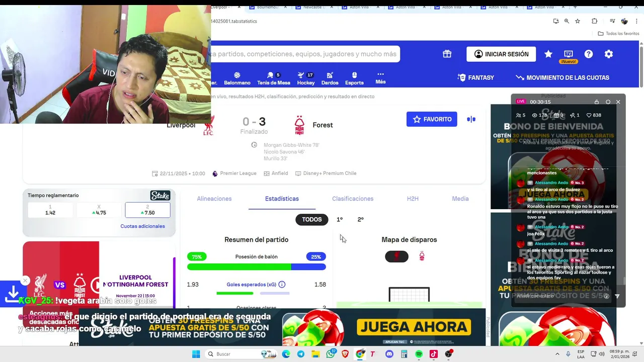Click browser zoom magnifier icon
The image size is (644, 362).
click(x=567, y=21)
